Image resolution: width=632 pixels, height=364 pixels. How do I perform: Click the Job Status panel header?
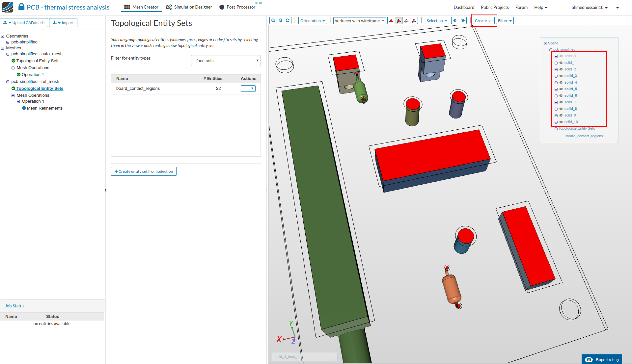(52, 306)
